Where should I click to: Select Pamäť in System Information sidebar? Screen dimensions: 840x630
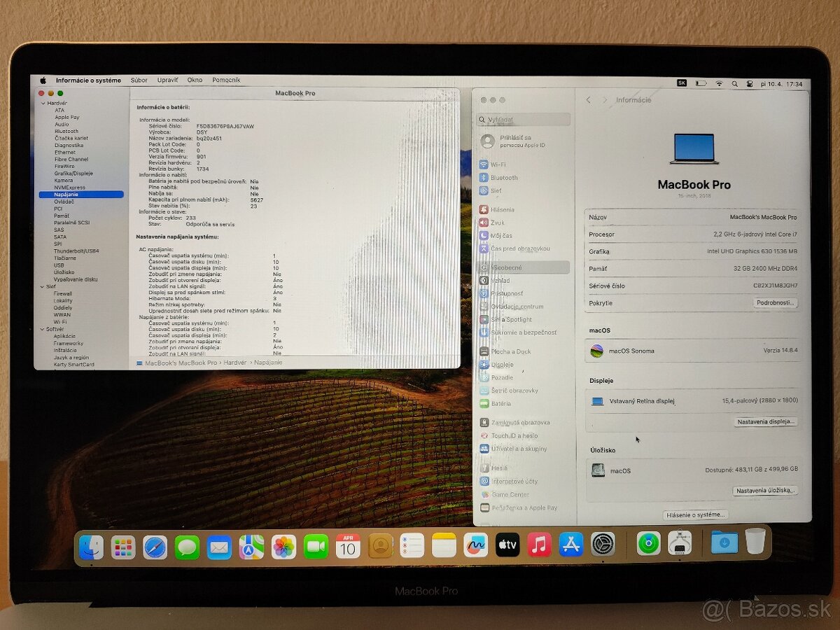[62, 216]
